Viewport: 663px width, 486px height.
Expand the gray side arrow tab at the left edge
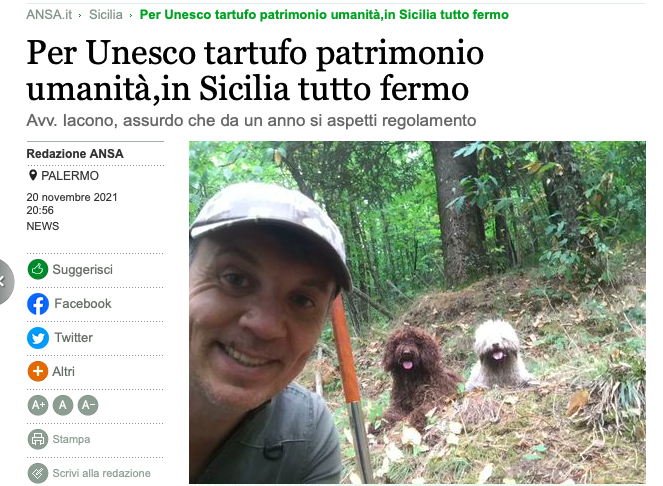4,281
